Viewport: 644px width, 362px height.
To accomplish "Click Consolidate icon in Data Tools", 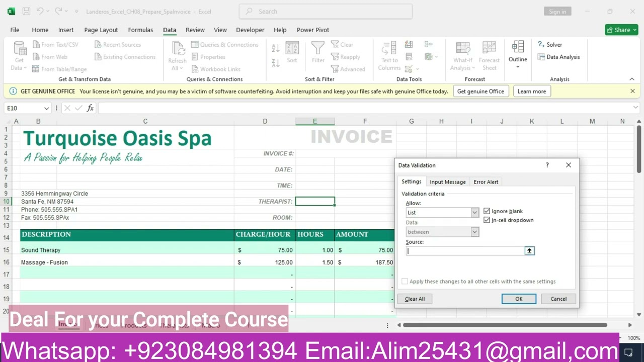I will pos(428,45).
